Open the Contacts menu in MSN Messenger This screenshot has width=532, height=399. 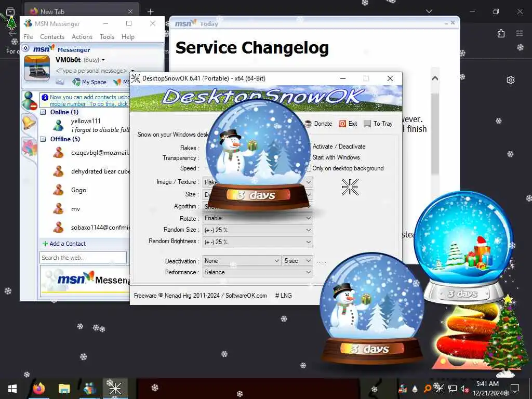(x=52, y=37)
